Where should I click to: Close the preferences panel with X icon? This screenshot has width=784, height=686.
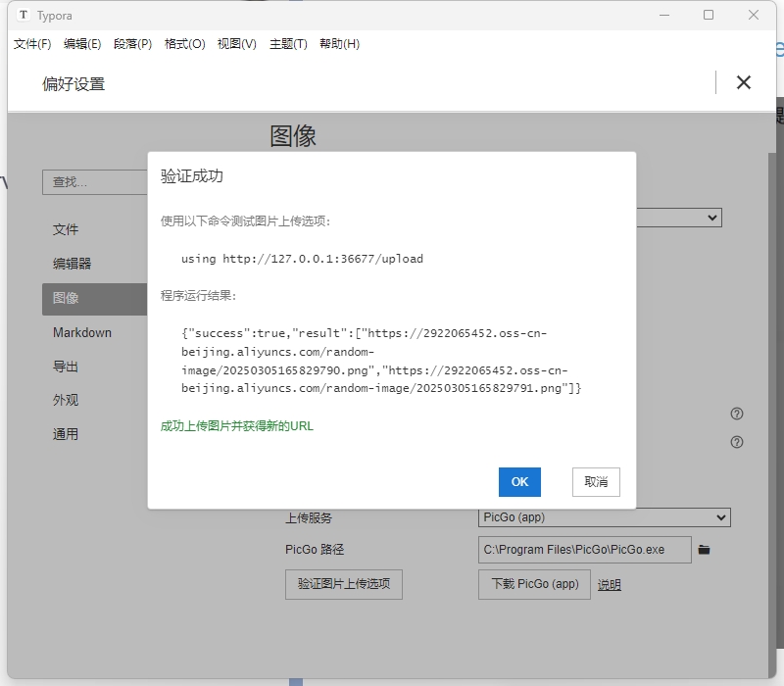pos(744,82)
